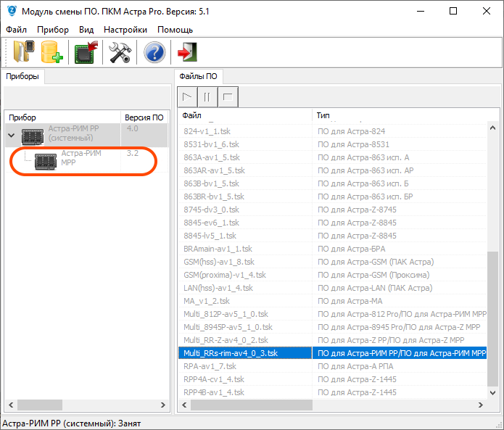Select the Астра-РИМ МРР device
This screenshot has width=504, height=430.
[x=80, y=157]
